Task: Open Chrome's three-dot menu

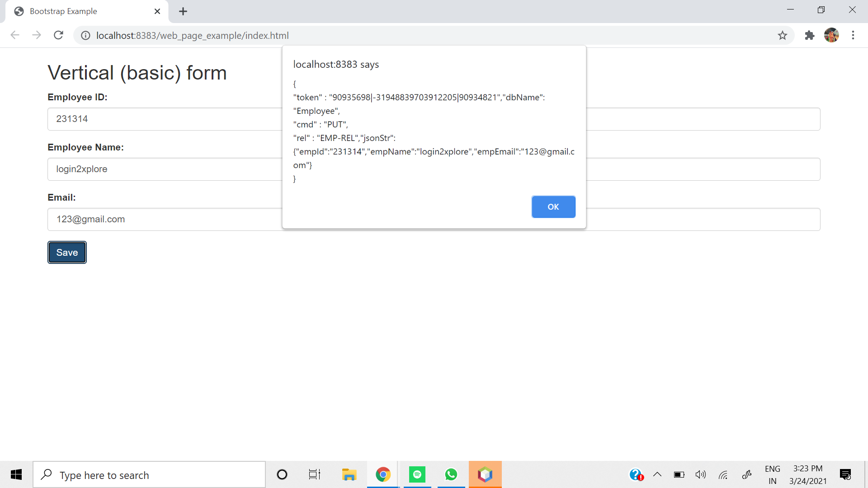Action: (853, 35)
